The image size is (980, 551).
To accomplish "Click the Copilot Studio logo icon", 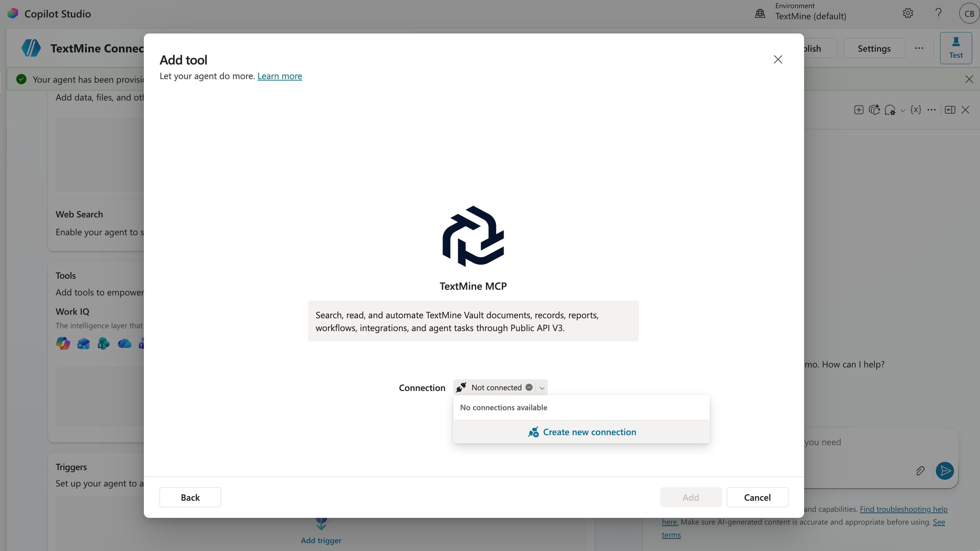I will 12,13.
